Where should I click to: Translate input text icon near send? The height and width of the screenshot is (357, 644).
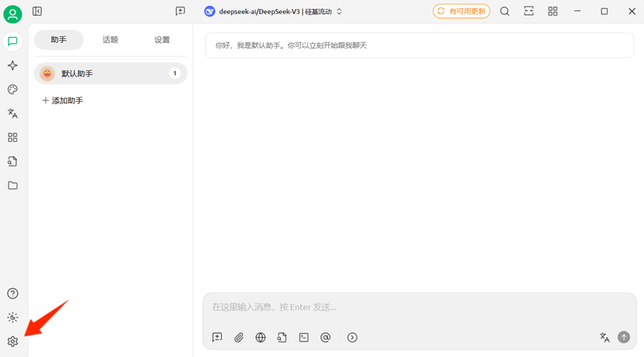click(605, 338)
